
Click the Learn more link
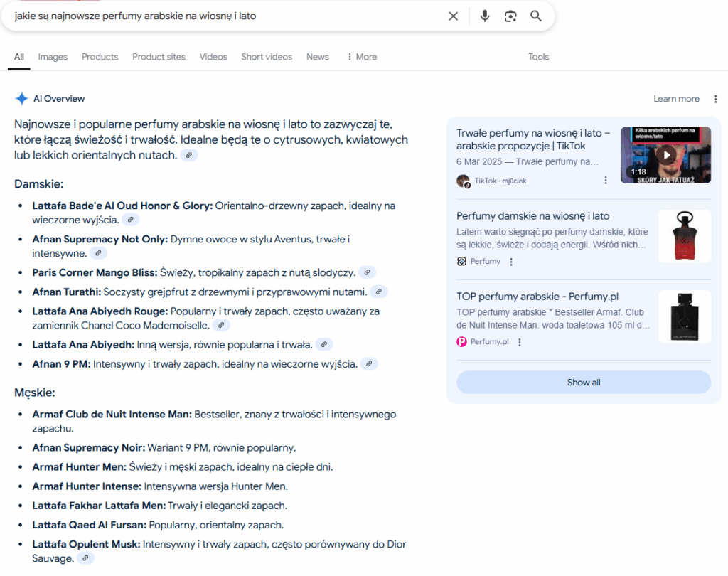click(676, 99)
